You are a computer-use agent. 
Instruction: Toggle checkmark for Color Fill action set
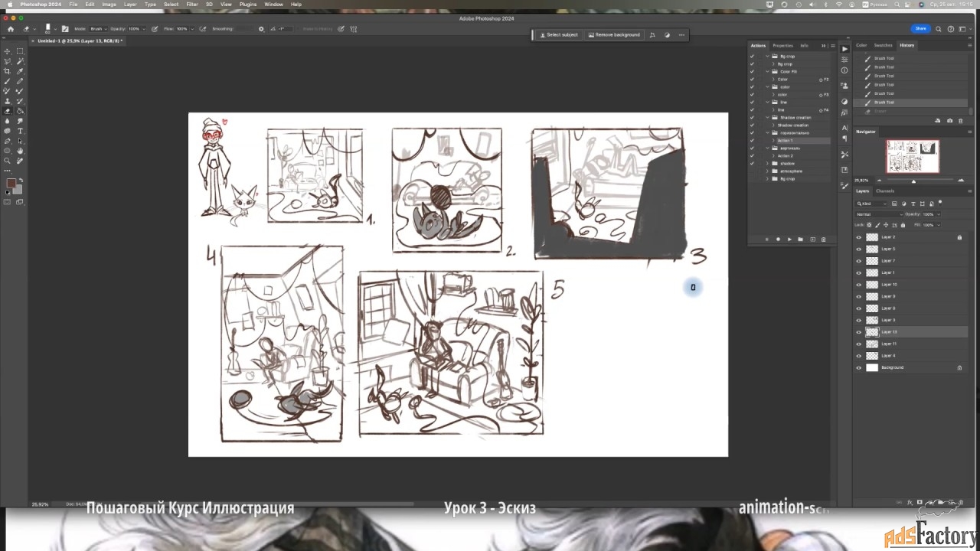point(752,71)
